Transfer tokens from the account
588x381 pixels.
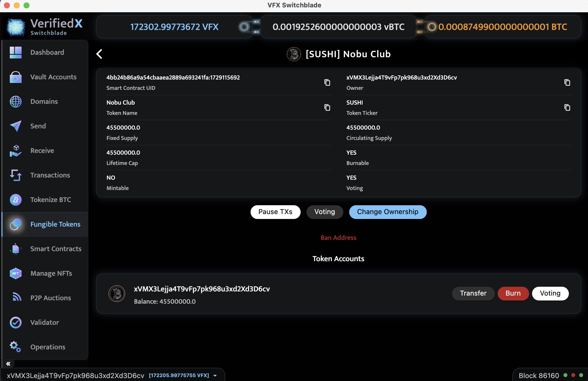pos(473,294)
